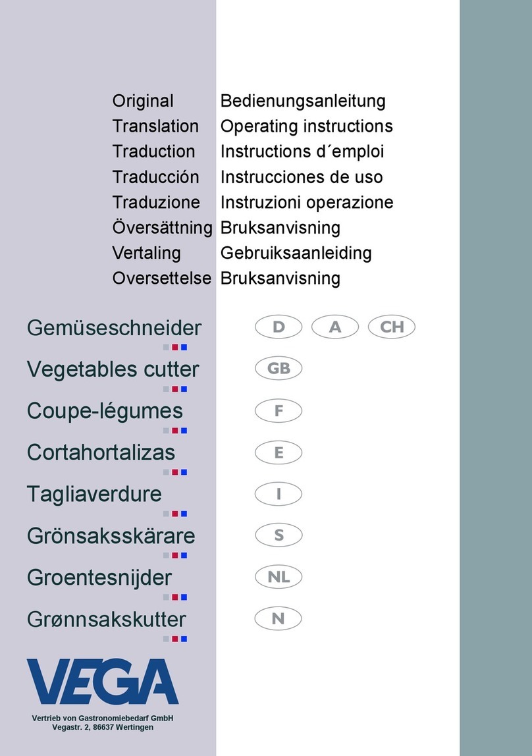Click the Gemüseschneider heading

pos(114,328)
